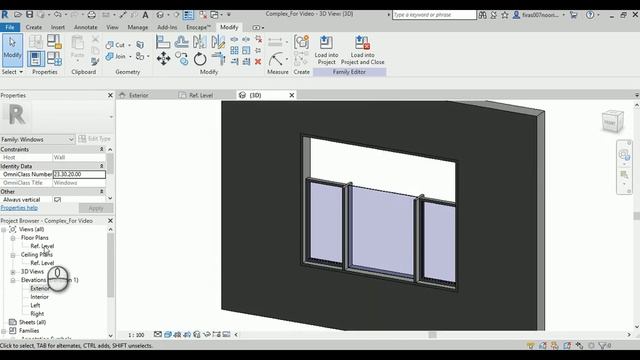Click the red Delete X icon
Viewport: 640px width, 360px height.
tap(258, 62)
